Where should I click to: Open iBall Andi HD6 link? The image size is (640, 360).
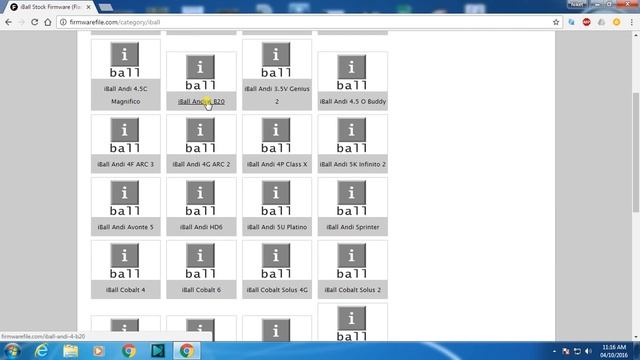(x=201, y=227)
